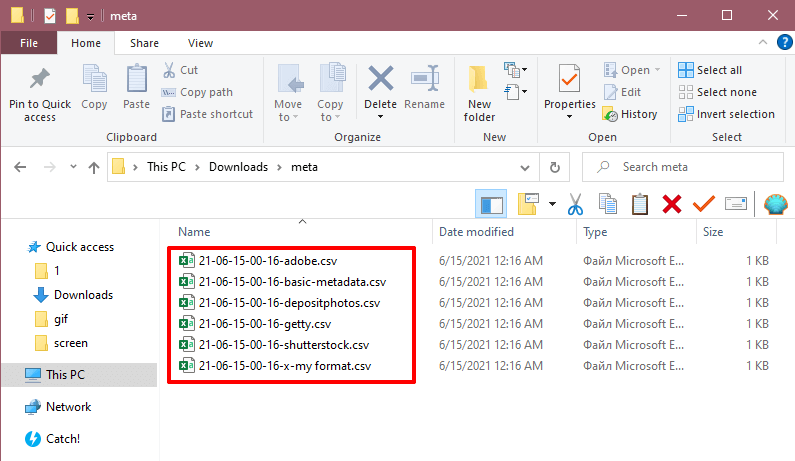The width and height of the screenshot is (795, 461).
Task: Open the Easy access dropdown
Action: coord(515,92)
